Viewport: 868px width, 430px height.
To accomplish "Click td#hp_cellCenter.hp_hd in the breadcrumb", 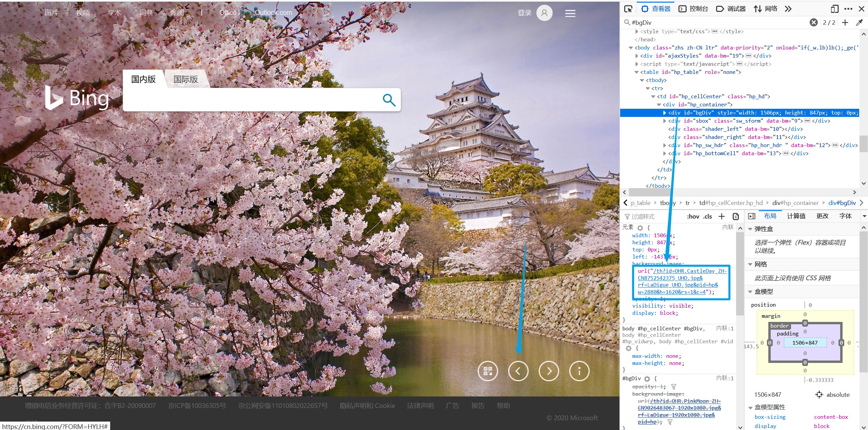I will 731,203.
